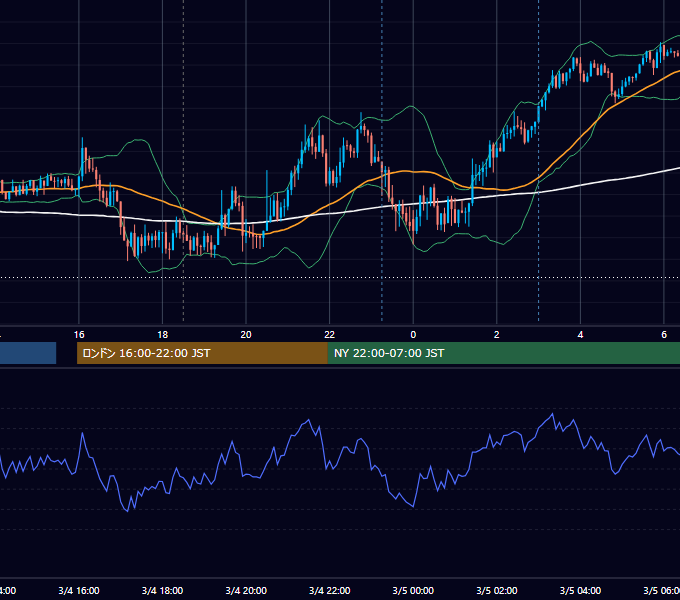The image size is (680, 600).
Task: Click the 3/4 18:00 date label
Action: [163, 591]
